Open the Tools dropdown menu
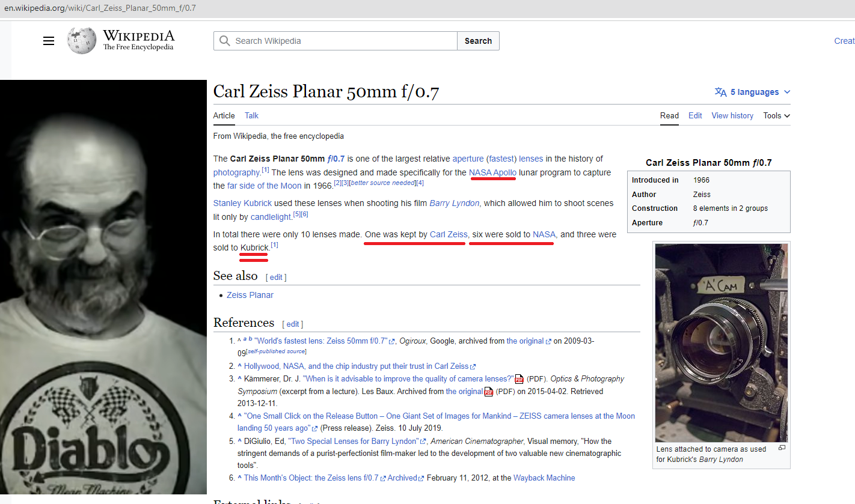The image size is (855, 504). (777, 115)
